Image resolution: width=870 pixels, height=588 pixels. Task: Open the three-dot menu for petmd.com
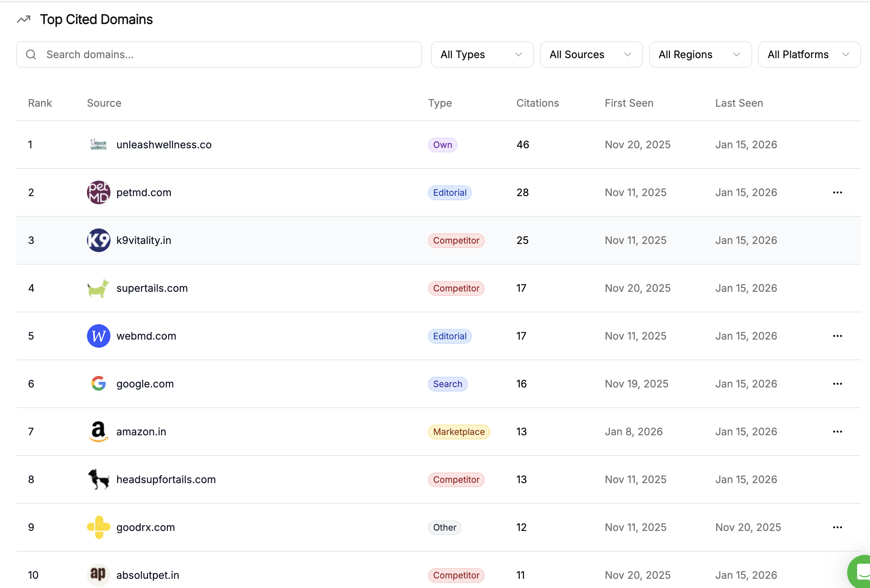click(837, 192)
